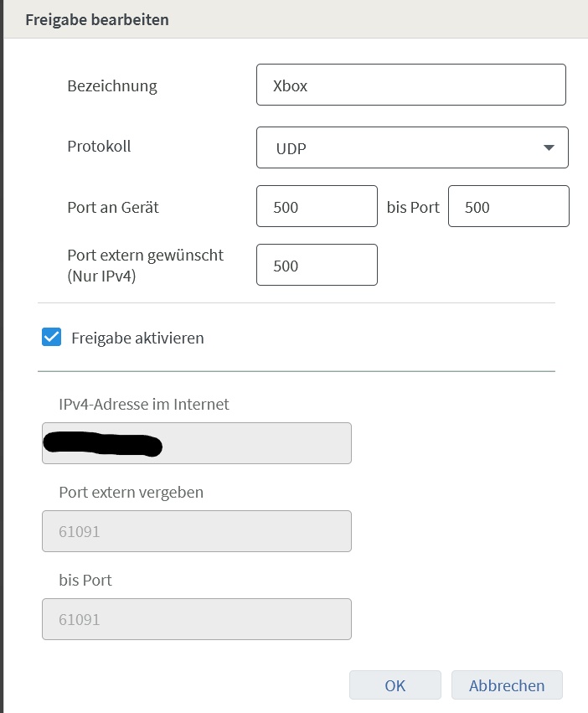The image size is (588, 713).
Task: Click the Freigabe bearbeiten dialog title
Action: pyautogui.click(x=97, y=19)
